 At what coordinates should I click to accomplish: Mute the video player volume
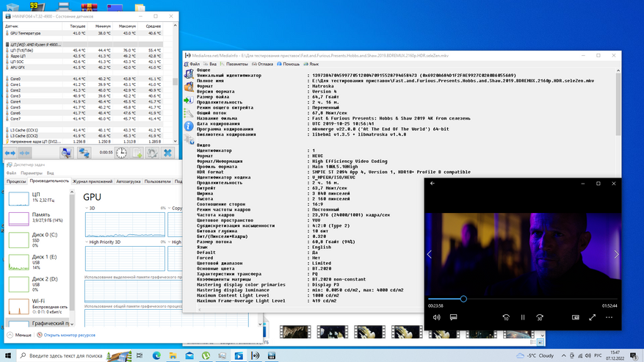point(436,317)
